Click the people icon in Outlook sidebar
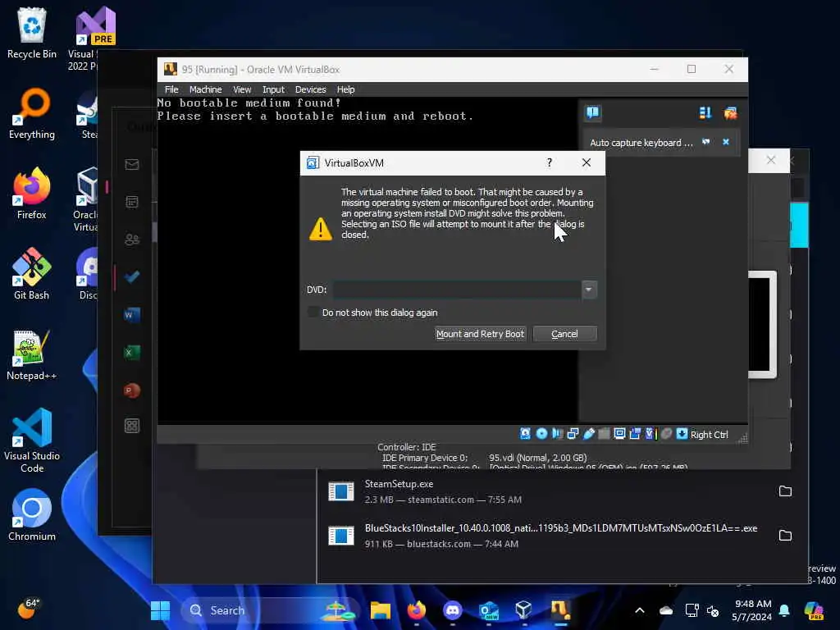Viewport: 840px width, 630px height. (132, 240)
